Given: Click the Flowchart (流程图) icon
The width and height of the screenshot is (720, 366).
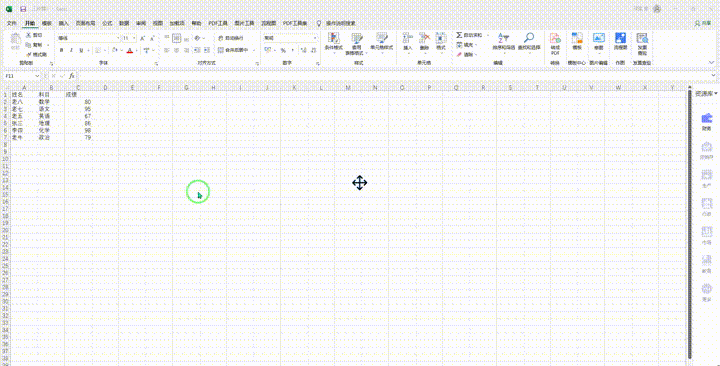Looking at the screenshot, I should [620, 39].
